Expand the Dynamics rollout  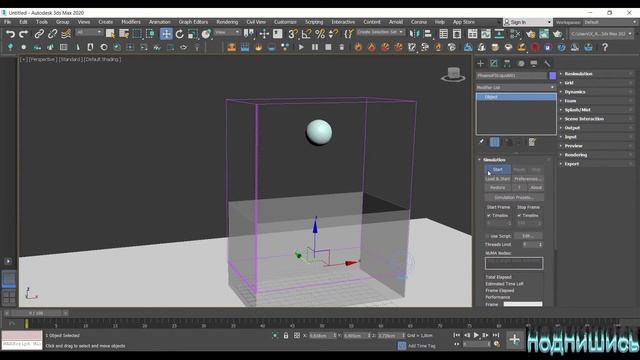(x=596, y=92)
